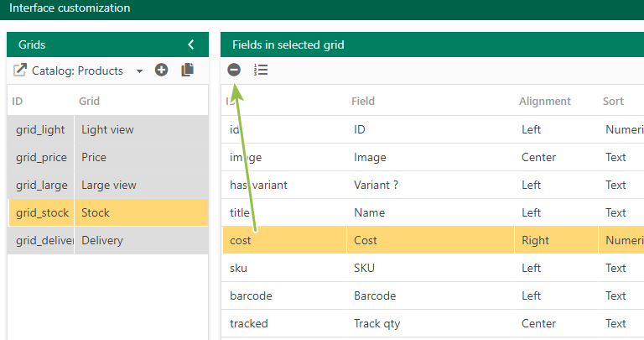This screenshot has width=644, height=340.
Task: Open the numbered list ordering icon
Action: click(261, 70)
